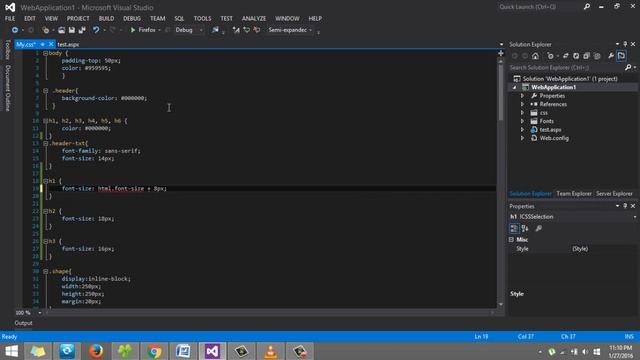The image size is (640, 360).
Task: Open the FILE menu
Action: click(10, 18)
